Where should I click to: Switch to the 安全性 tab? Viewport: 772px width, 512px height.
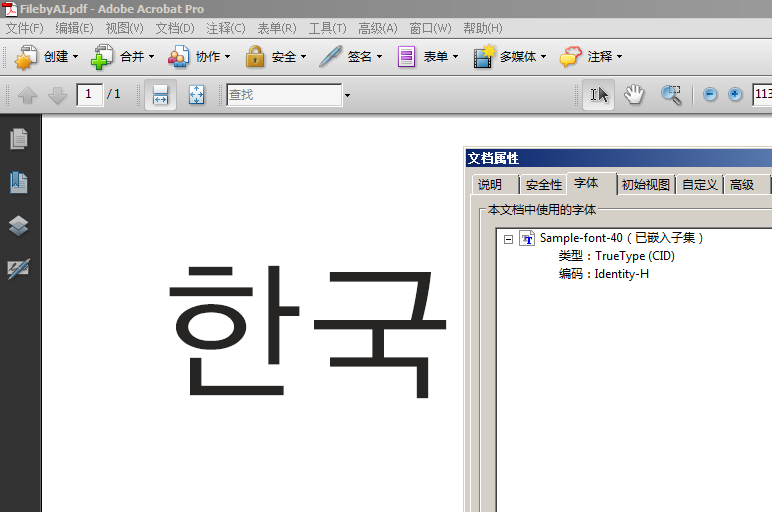(x=544, y=185)
